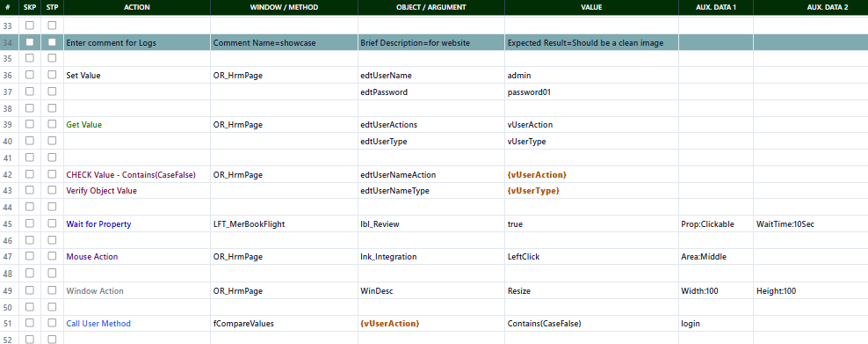Viewport: 868px width, 344px height.
Task: Click the OBJECT / ARGUMENT column header
Action: [x=431, y=7]
